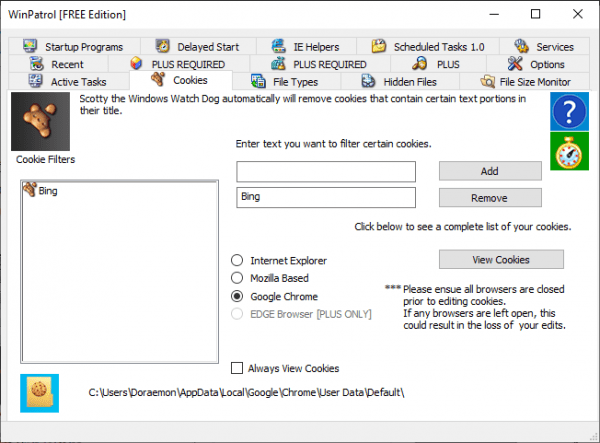Enable Always View Cookies checkbox
Viewport: 600px width, 443px height.
pyautogui.click(x=237, y=368)
